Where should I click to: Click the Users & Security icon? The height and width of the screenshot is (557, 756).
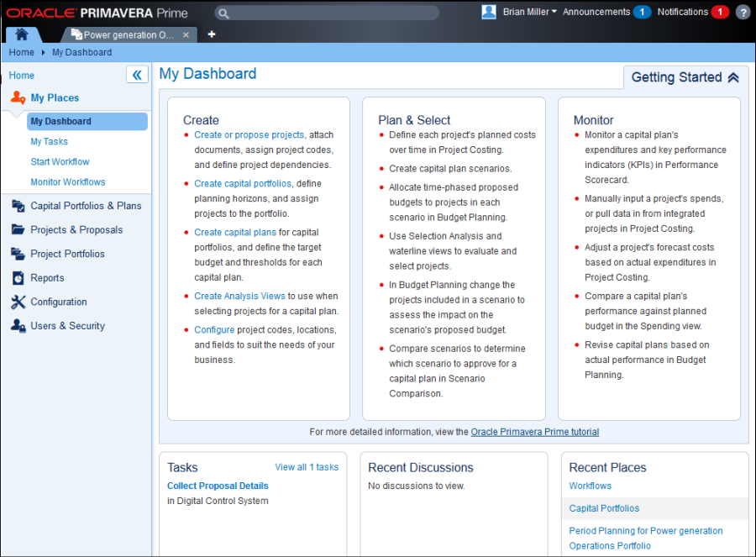(18, 326)
